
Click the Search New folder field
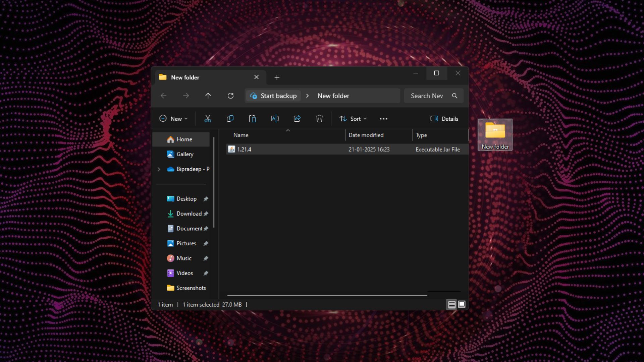(428, 96)
